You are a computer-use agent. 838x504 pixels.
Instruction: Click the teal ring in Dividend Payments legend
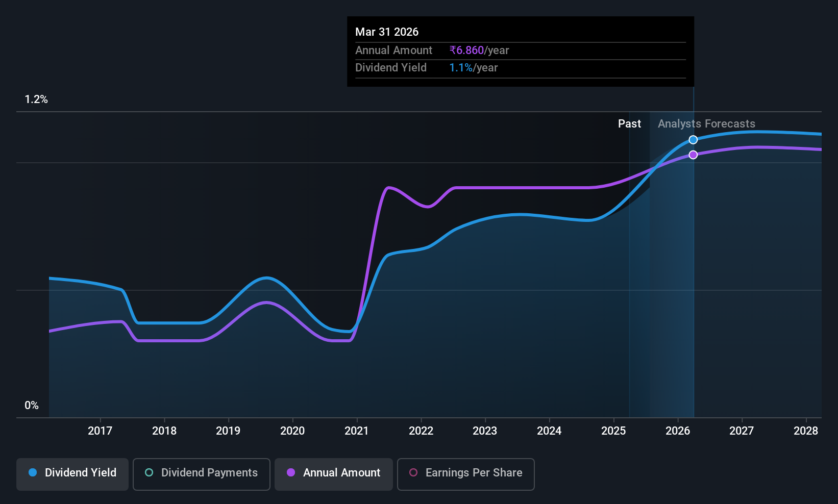(149, 473)
